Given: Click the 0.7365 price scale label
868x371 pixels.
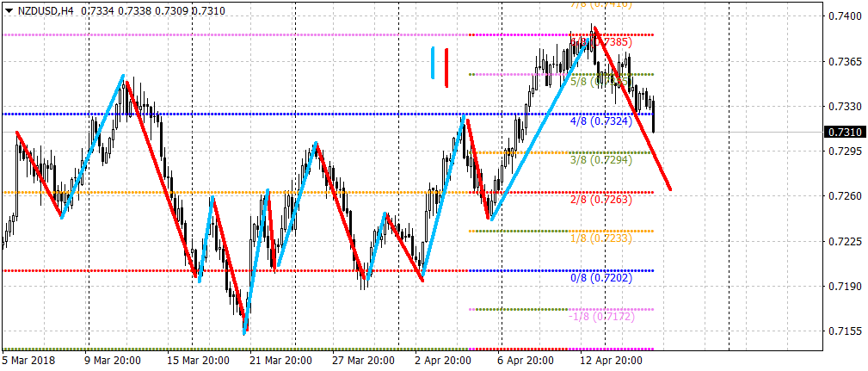Looking at the screenshot, I should pyautogui.click(x=845, y=61).
